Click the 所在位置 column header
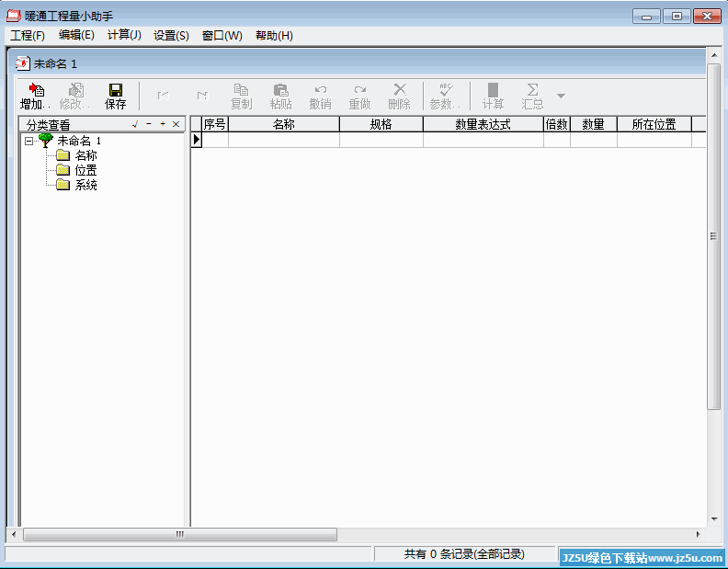Screen dimensions: 728x569 (x=654, y=124)
